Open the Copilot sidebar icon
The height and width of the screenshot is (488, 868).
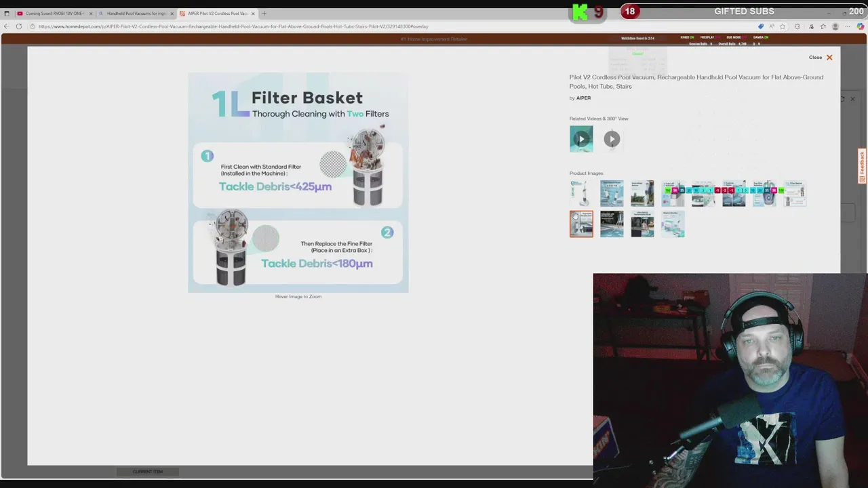click(x=861, y=26)
